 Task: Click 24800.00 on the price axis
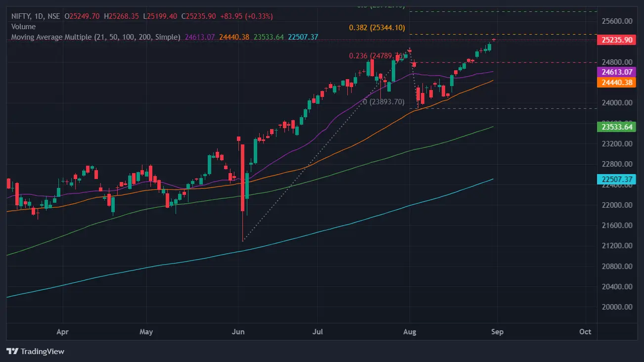[x=617, y=62]
